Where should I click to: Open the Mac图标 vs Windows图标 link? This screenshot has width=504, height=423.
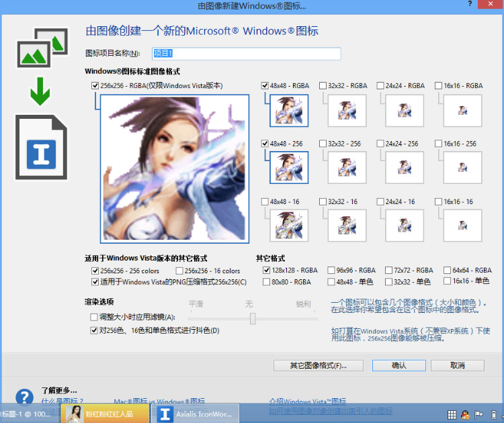click(159, 402)
